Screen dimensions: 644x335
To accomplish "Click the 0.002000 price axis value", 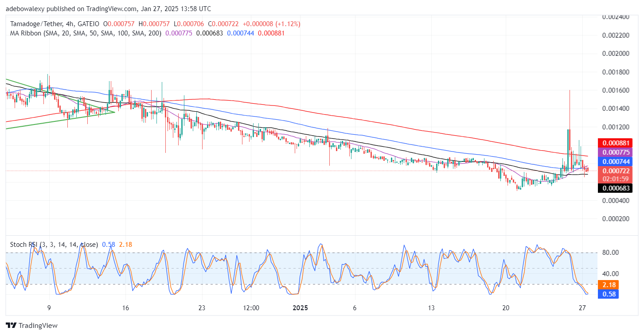I will pos(616,54).
